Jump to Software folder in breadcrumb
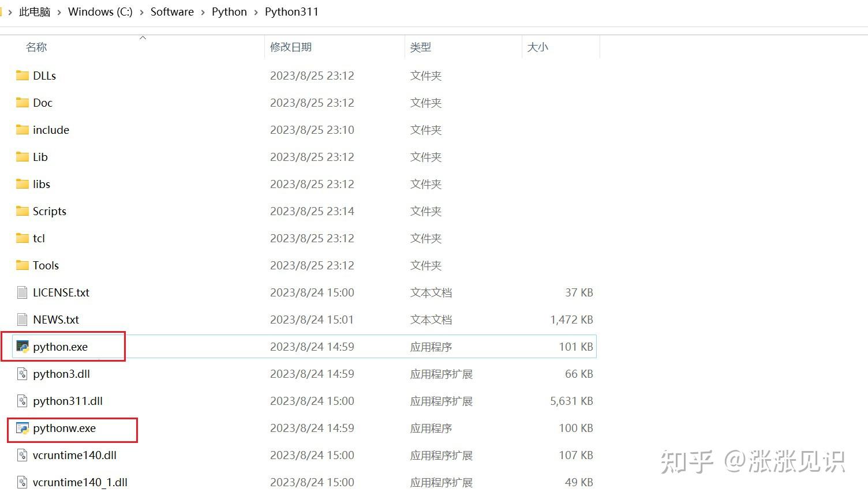The image size is (868, 496). tap(172, 12)
